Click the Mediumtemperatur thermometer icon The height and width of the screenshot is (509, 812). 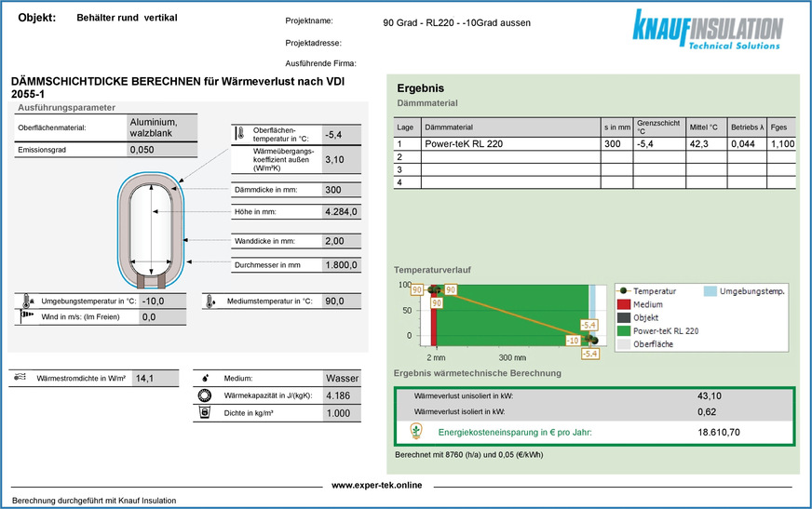point(210,301)
